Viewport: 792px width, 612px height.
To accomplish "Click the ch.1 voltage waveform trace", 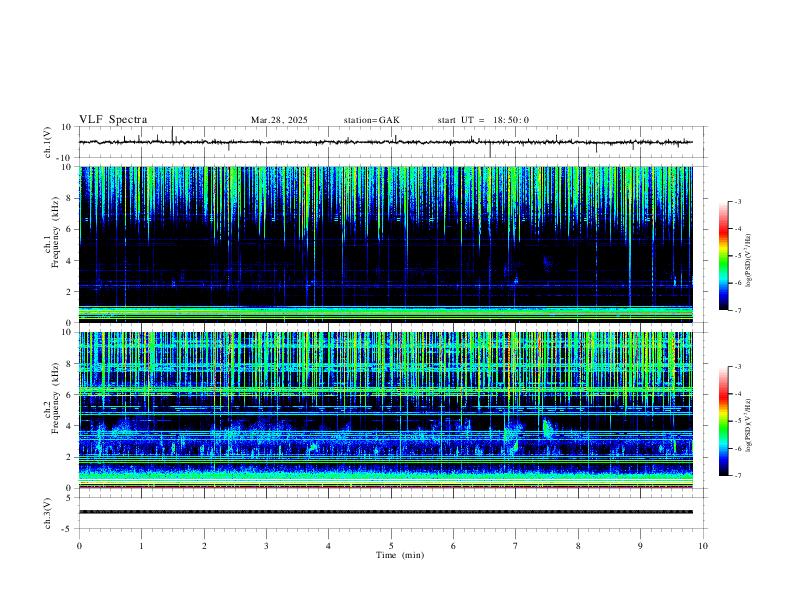I will coord(385,142).
